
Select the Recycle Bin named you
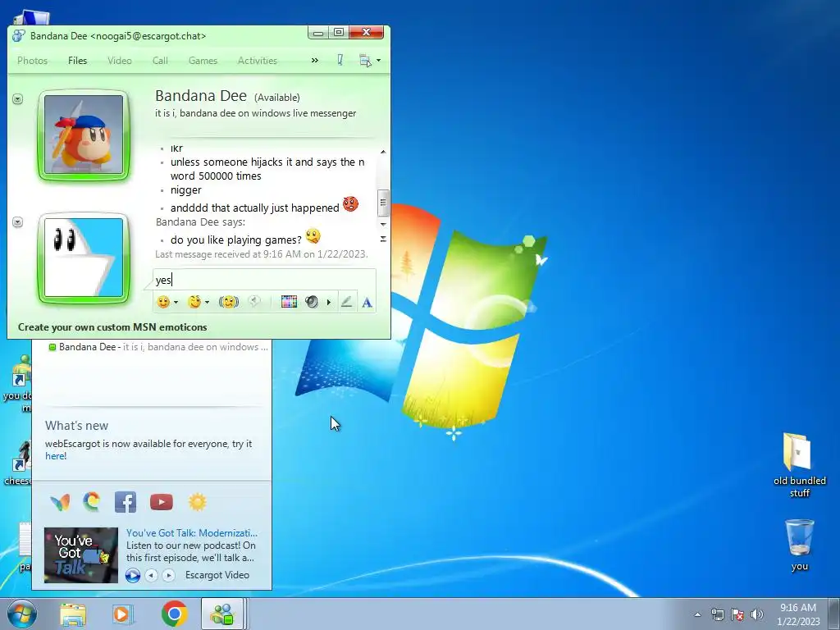[799, 546]
